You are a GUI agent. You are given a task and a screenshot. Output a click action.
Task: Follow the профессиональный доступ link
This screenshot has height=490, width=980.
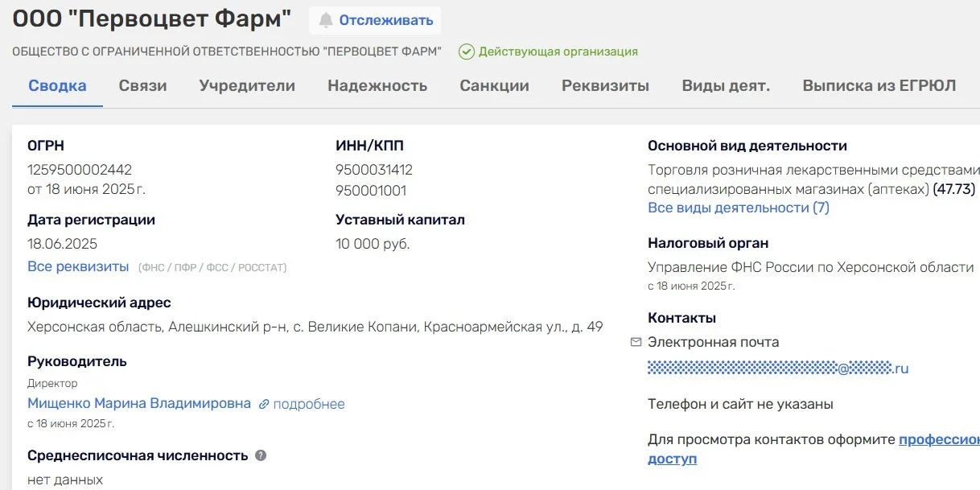point(938,440)
